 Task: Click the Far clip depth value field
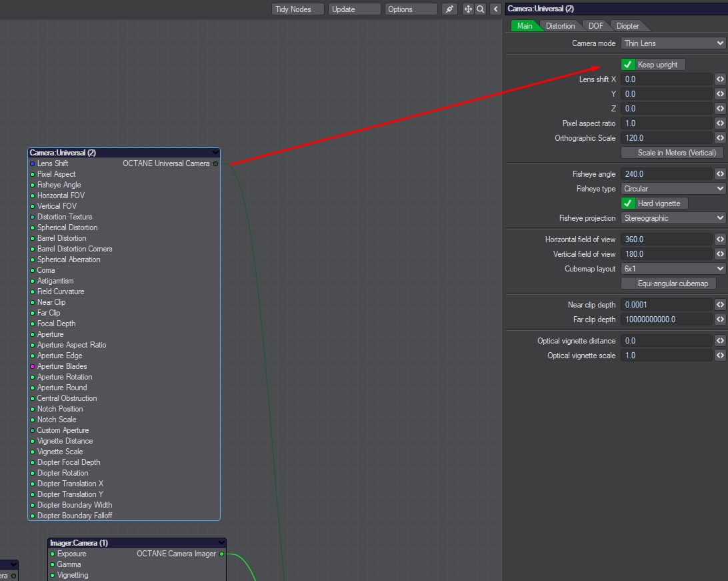pos(667,320)
